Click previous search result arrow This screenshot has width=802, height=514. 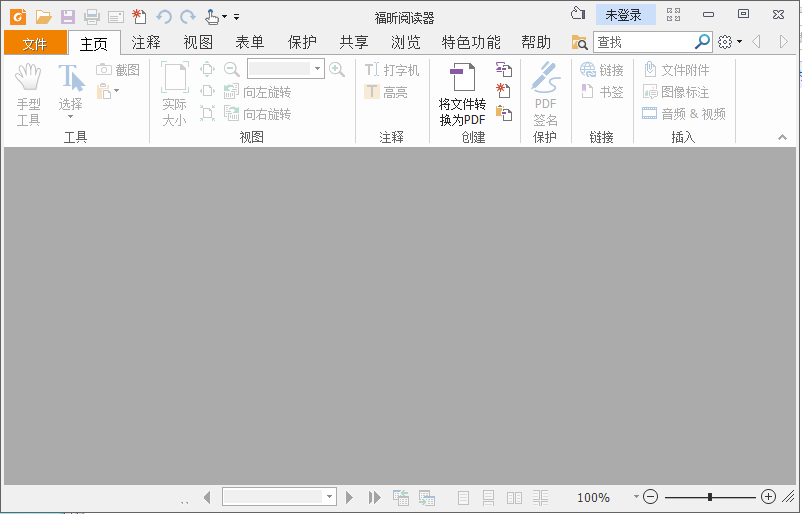(756, 41)
